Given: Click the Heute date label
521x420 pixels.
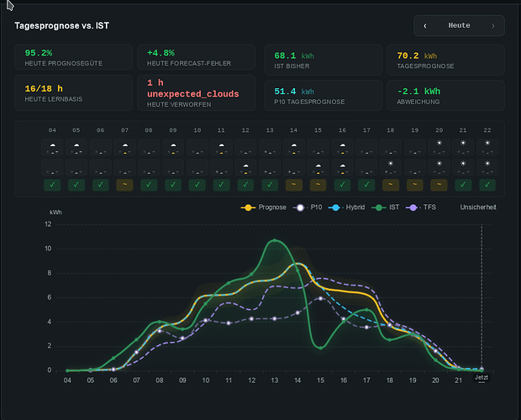Looking at the screenshot, I should pyautogui.click(x=459, y=25).
